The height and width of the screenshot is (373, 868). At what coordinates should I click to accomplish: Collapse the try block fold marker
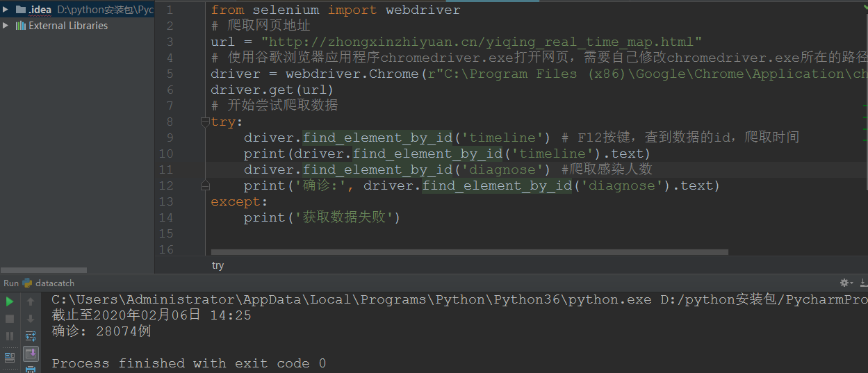coord(205,122)
